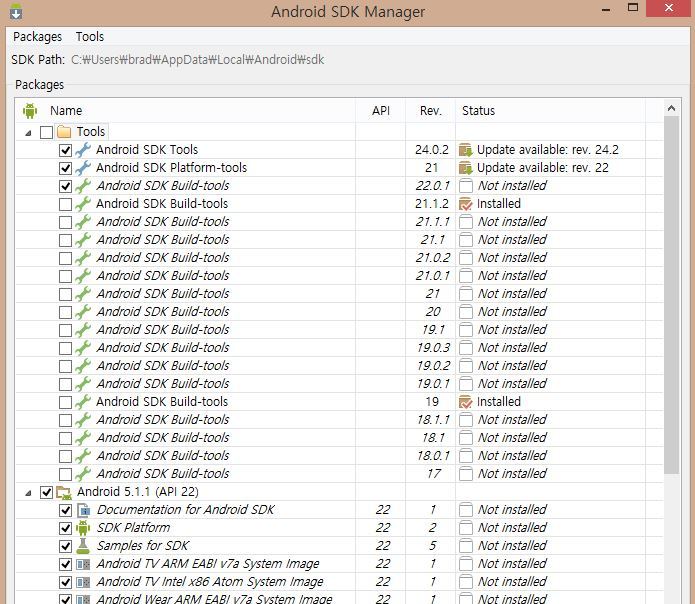Select the Android SDK Platform-tools row name
695x604 pixels.
[x=172, y=168]
